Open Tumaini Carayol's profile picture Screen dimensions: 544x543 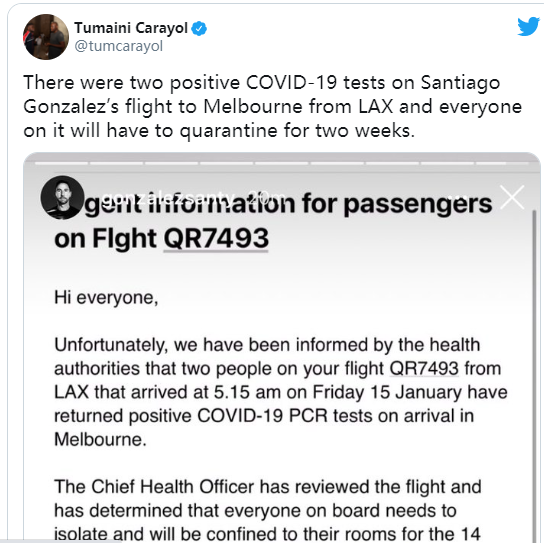(46, 37)
